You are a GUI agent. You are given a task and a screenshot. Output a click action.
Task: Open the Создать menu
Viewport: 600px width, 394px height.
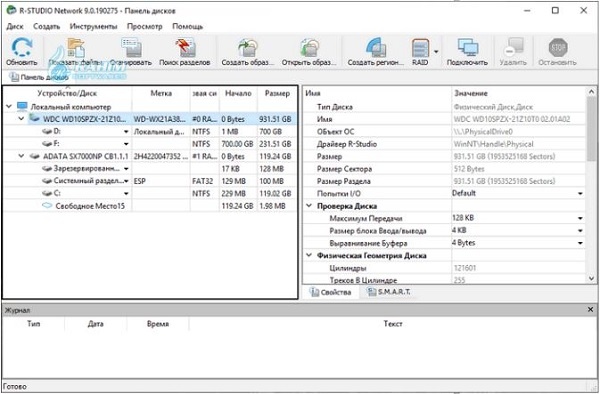pos(47,26)
